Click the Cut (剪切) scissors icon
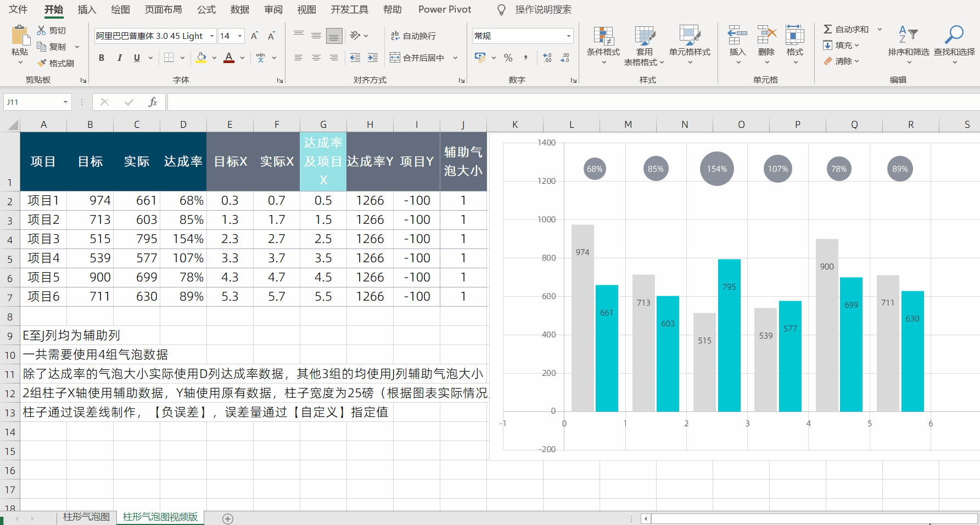Screen dimensions: 980x525 (41, 30)
